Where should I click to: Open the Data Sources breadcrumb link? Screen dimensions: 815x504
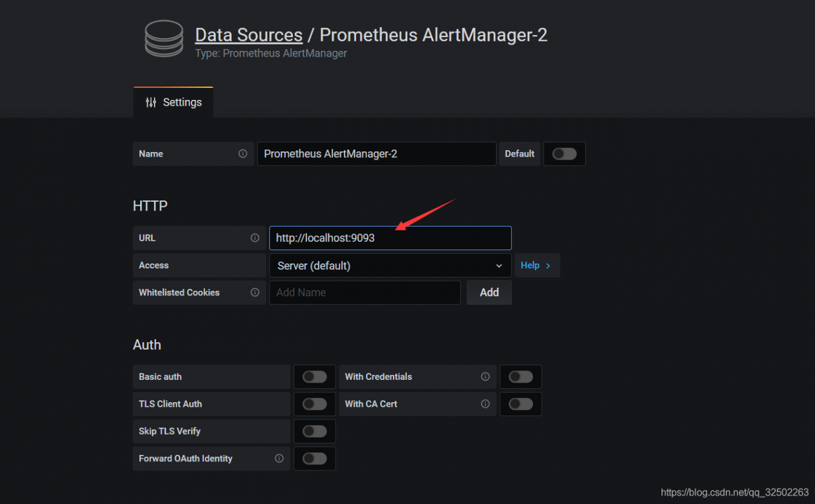coord(248,34)
